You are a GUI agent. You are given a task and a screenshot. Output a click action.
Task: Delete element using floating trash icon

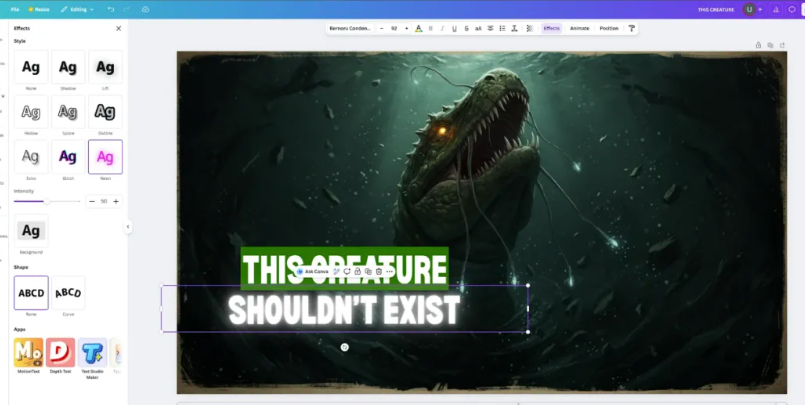(x=378, y=271)
